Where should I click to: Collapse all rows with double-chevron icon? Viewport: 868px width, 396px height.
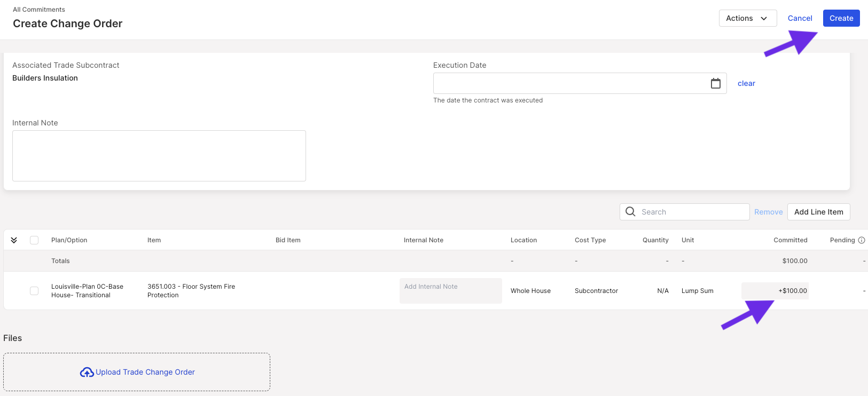tap(14, 240)
